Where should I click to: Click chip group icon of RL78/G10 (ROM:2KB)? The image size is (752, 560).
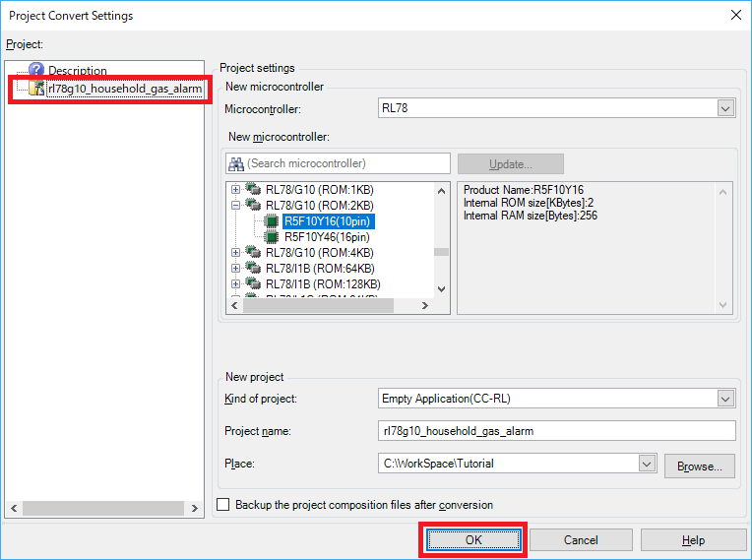253,205
